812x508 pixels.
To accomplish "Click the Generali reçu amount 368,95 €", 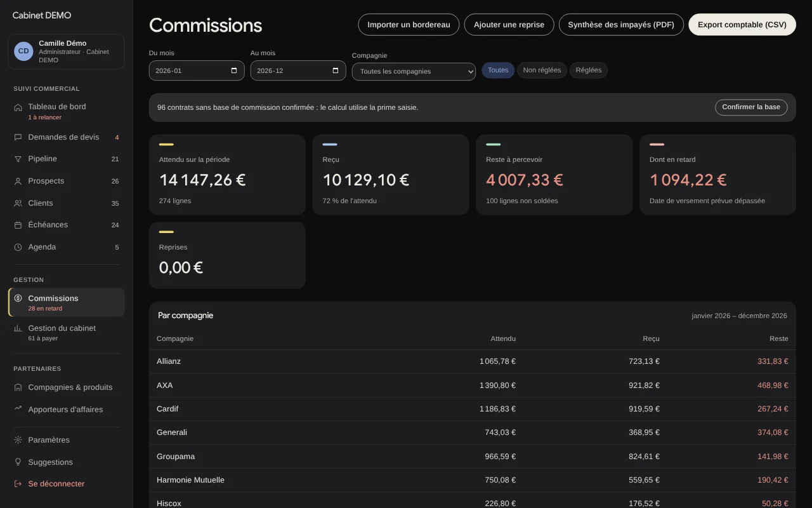I will (x=645, y=432).
